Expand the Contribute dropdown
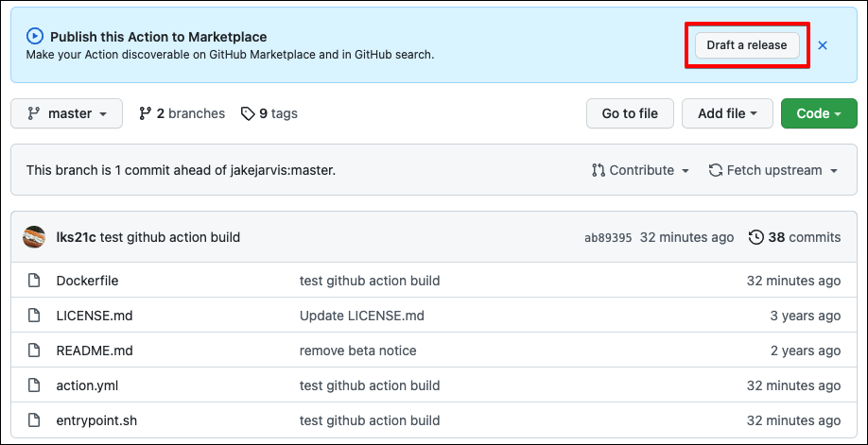This screenshot has height=445, width=868. click(x=640, y=170)
